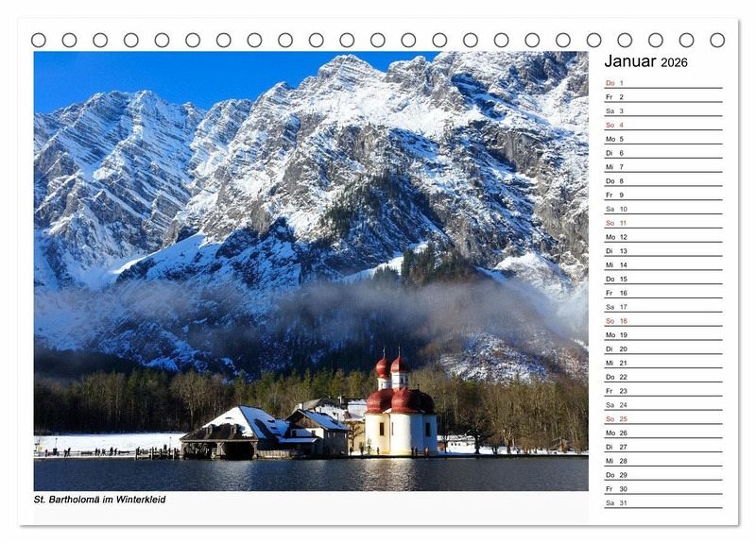Click the 'Januar 2026' month heading
The width and height of the screenshot is (756, 543).
click(x=645, y=61)
